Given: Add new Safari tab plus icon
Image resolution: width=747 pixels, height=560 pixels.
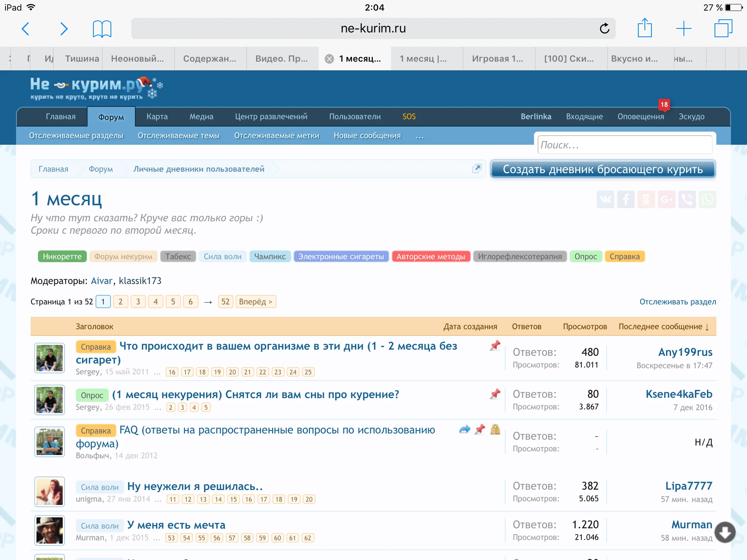Looking at the screenshot, I should (x=684, y=28).
